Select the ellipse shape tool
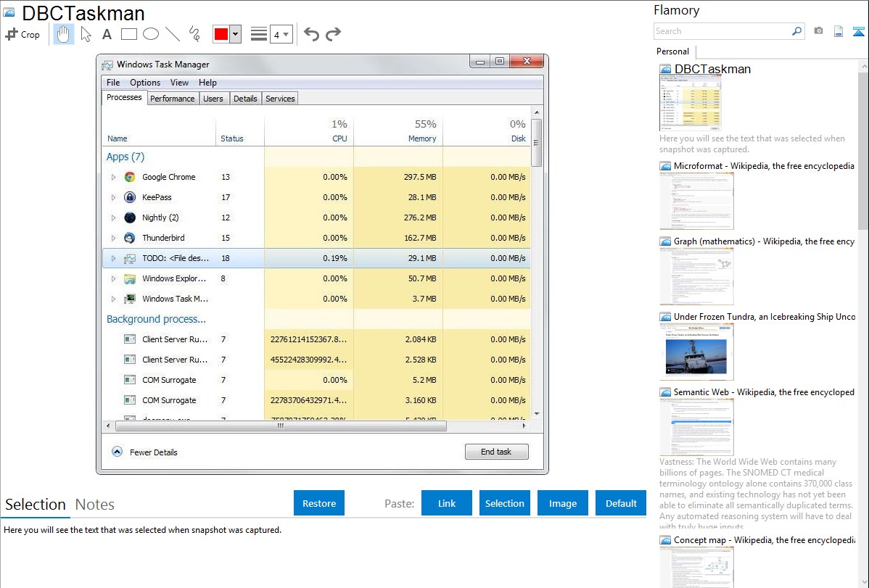Viewport: 869px width, 588px height. coord(151,34)
